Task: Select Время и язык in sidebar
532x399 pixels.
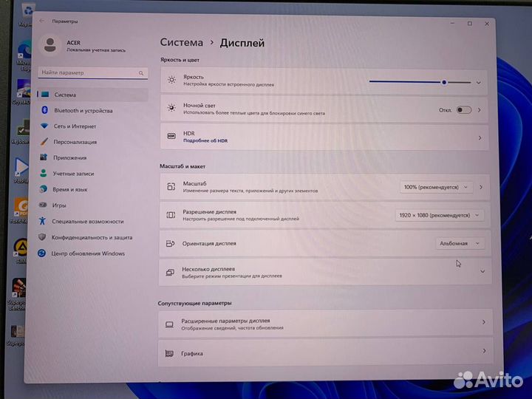Action: 70,189
